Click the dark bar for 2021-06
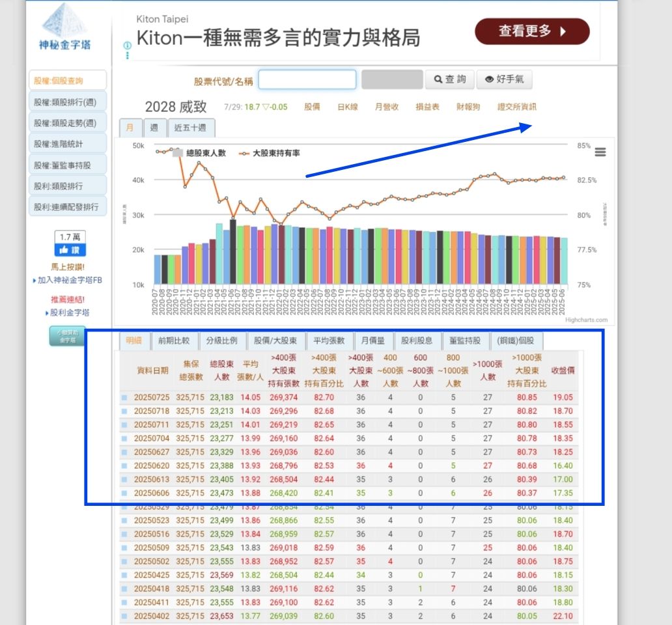The height and width of the screenshot is (625, 672). pos(233,251)
